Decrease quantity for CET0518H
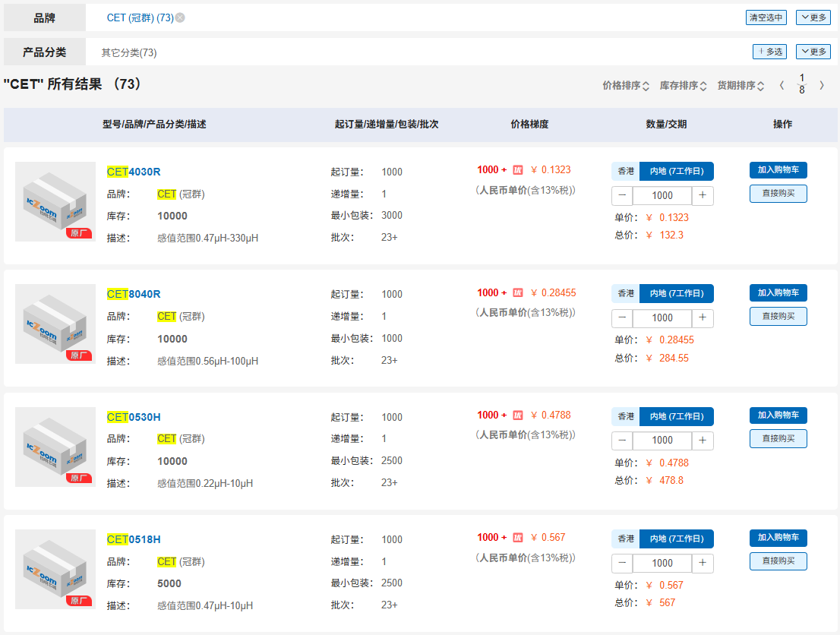 [x=622, y=563]
